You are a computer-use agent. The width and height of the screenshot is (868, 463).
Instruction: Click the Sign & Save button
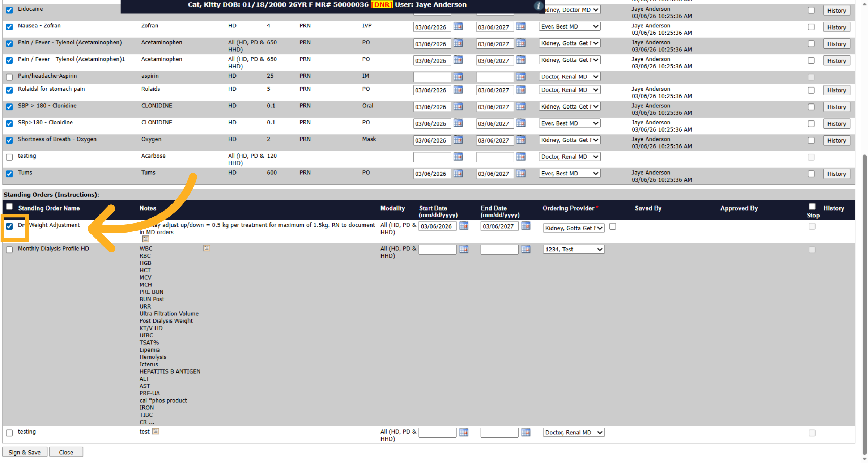(x=25, y=452)
